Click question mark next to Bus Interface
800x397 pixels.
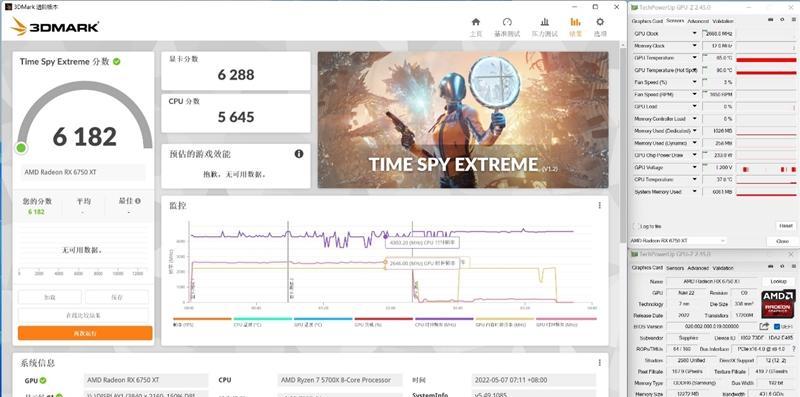tap(793, 349)
